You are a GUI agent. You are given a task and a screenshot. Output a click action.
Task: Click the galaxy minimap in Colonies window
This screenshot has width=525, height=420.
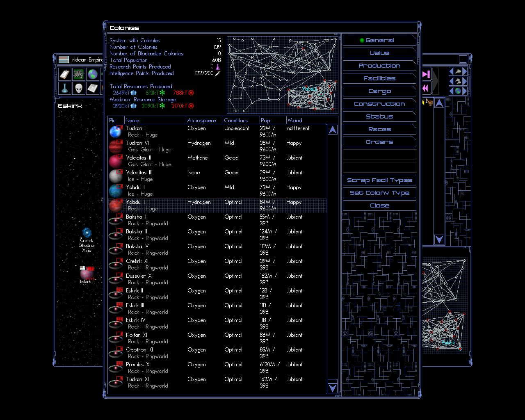[282, 75]
